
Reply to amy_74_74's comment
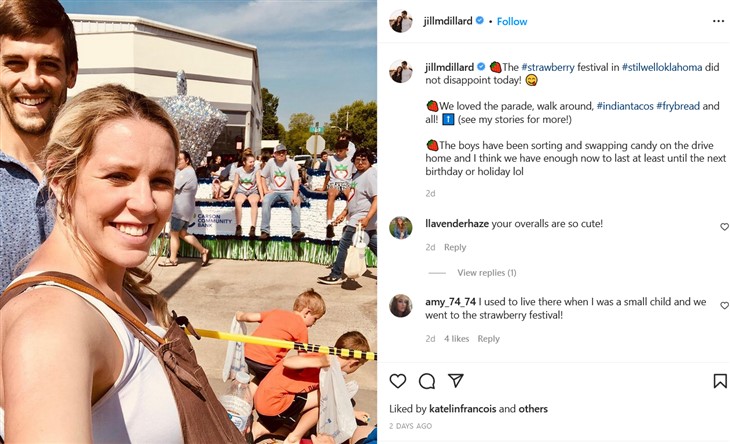tap(488, 339)
